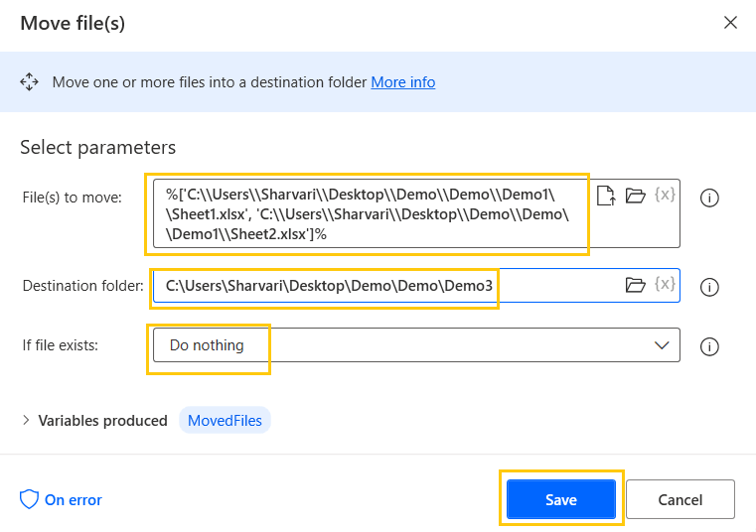The image size is (756, 532).
Task: Click the Select parameters heading
Action: coord(98,148)
